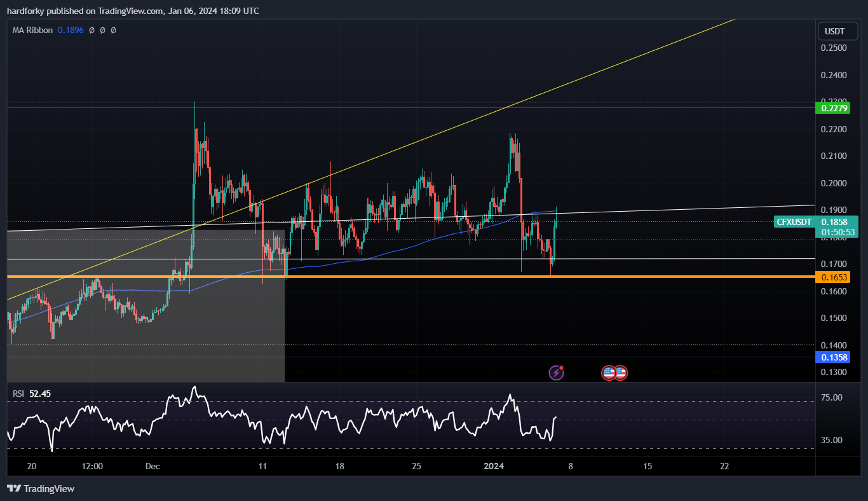Screen dimensions: 868x501
Task: Click the 0.1700 price axis label
Action: 834,264
